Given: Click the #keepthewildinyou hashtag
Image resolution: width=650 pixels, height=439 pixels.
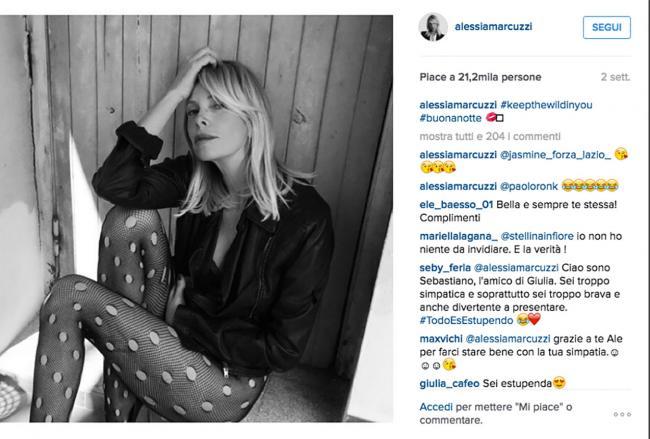Looking at the screenshot, I should pyautogui.click(x=546, y=105).
